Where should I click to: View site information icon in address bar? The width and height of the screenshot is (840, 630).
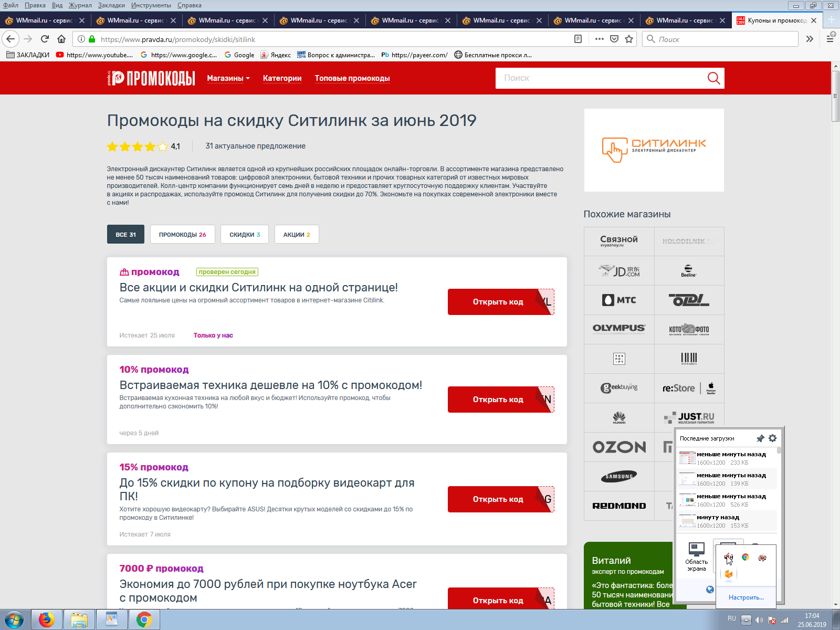pyautogui.click(x=81, y=39)
